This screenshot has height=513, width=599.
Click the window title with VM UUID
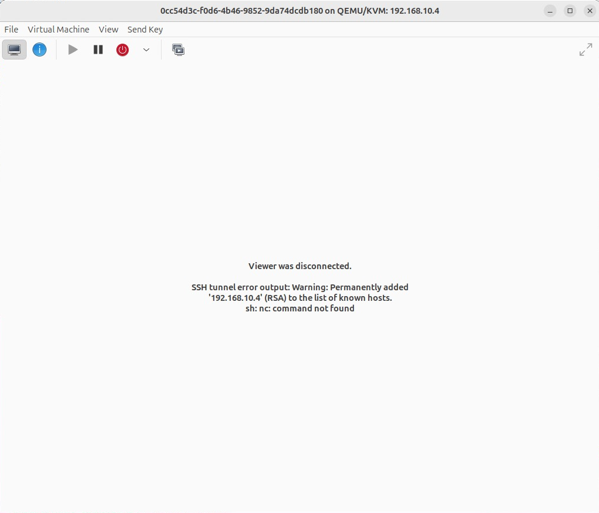tap(300, 11)
